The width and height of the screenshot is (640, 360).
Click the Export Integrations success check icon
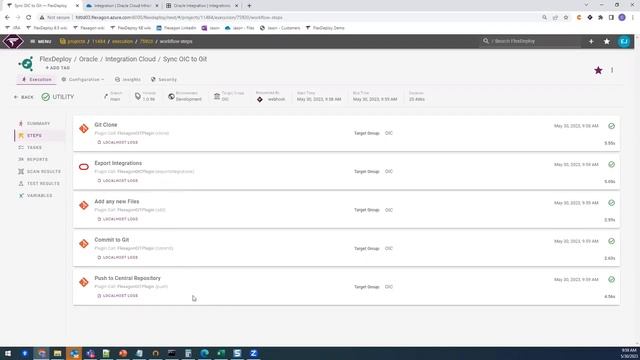click(x=611, y=164)
